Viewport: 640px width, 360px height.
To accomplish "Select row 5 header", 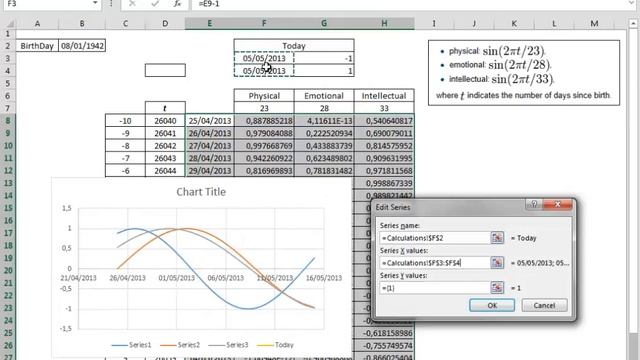I will [8, 83].
